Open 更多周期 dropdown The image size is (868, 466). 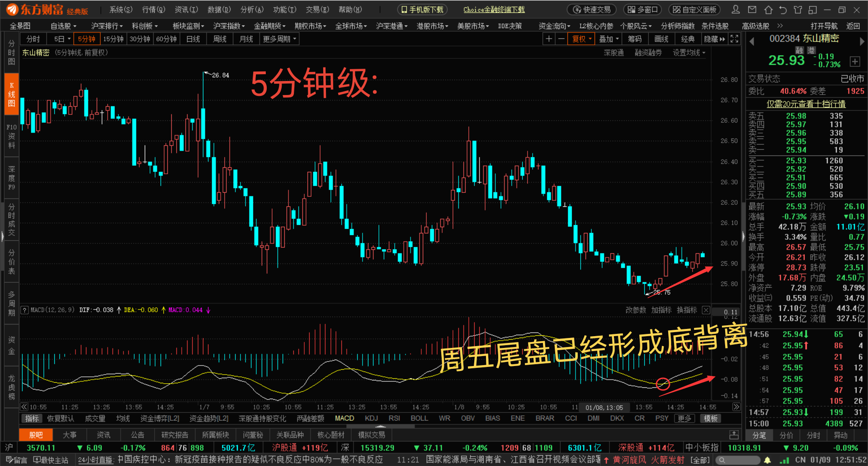(x=279, y=39)
